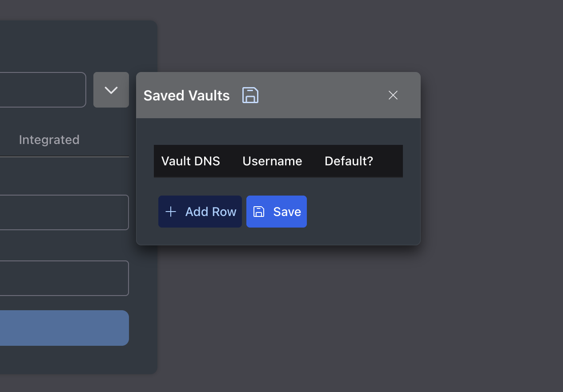Click the plus icon in Add Row
563x392 pixels.
click(171, 212)
